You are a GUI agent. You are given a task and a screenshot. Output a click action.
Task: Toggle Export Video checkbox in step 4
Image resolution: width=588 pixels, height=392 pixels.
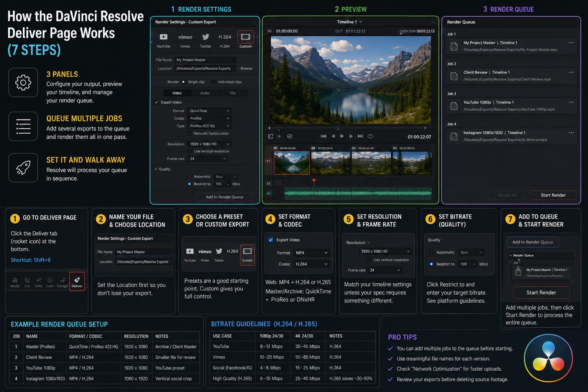pos(271,240)
